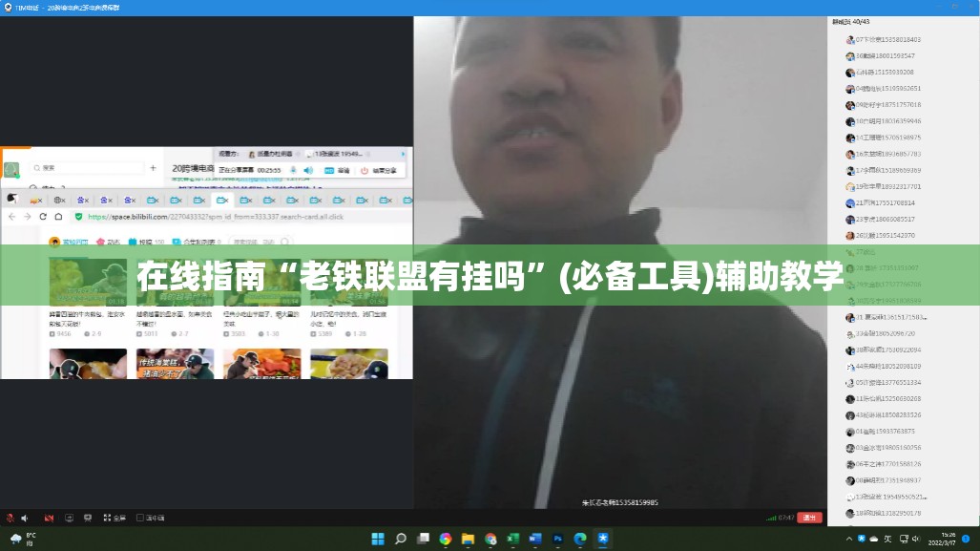Image resolution: width=980 pixels, height=551 pixels.
Task: Open Task View on taskbar
Action: tap(423, 539)
